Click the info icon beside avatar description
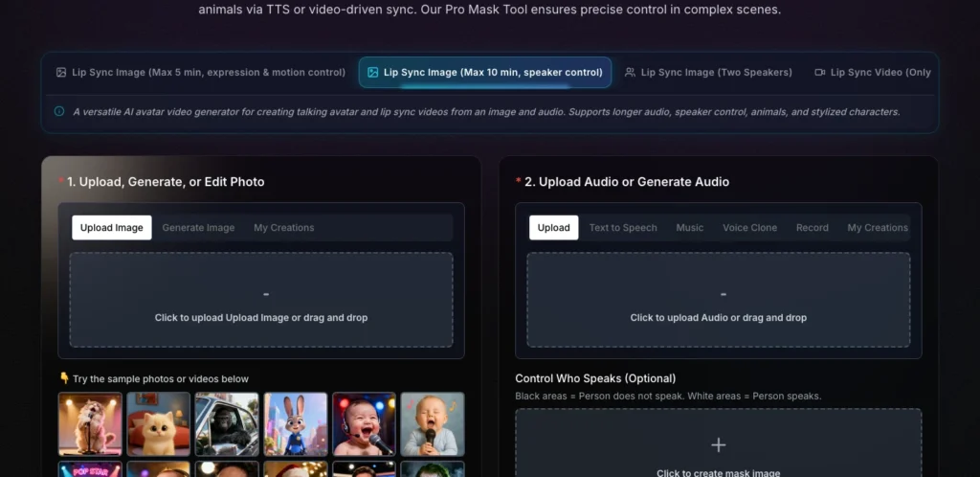This screenshot has height=477, width=980. coord(59,111)
